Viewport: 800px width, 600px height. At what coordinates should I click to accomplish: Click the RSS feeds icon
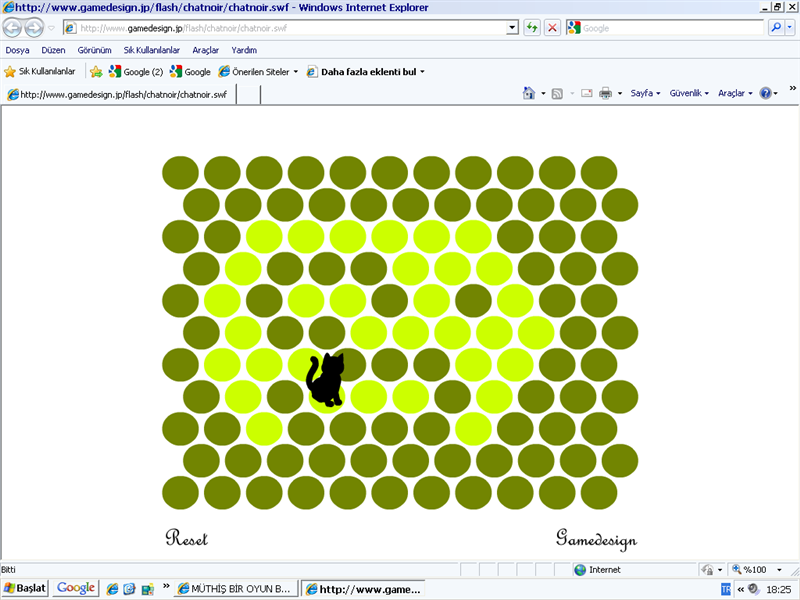coord(557,93)
